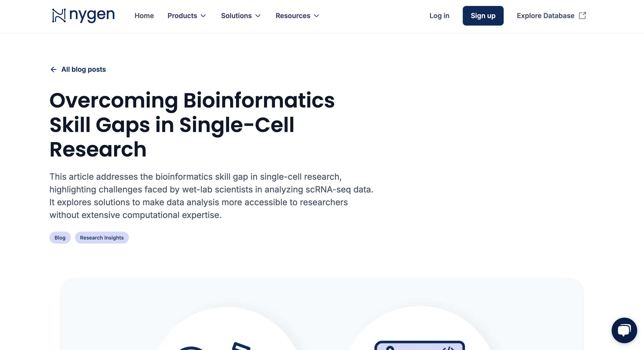
Task: Select the Blog tag
Action: pyautogui.click(x=60, y=238)
